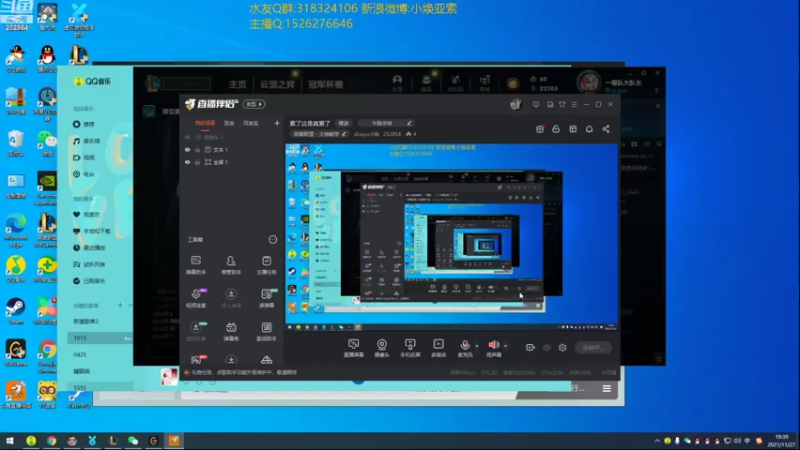Open the 房管助手 tool

point(231,265)
